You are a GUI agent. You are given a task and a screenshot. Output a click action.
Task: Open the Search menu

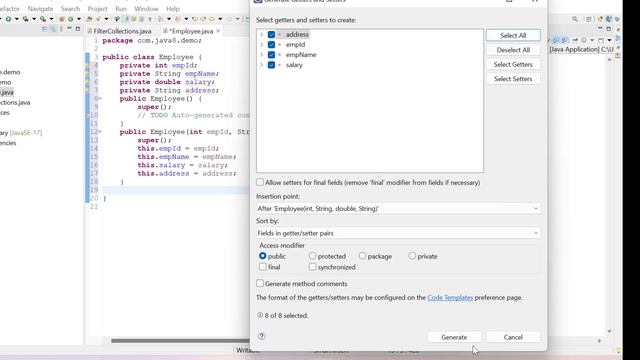[70, 9]
